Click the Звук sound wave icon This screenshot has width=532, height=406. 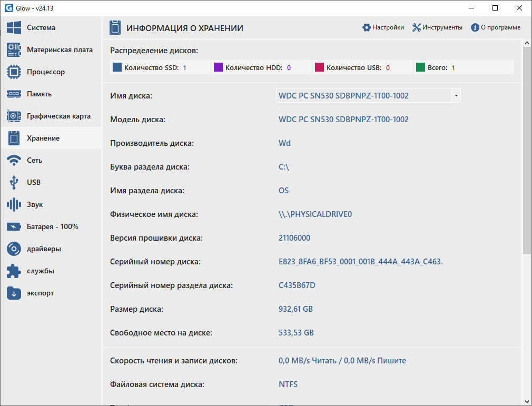click(14, 205)
